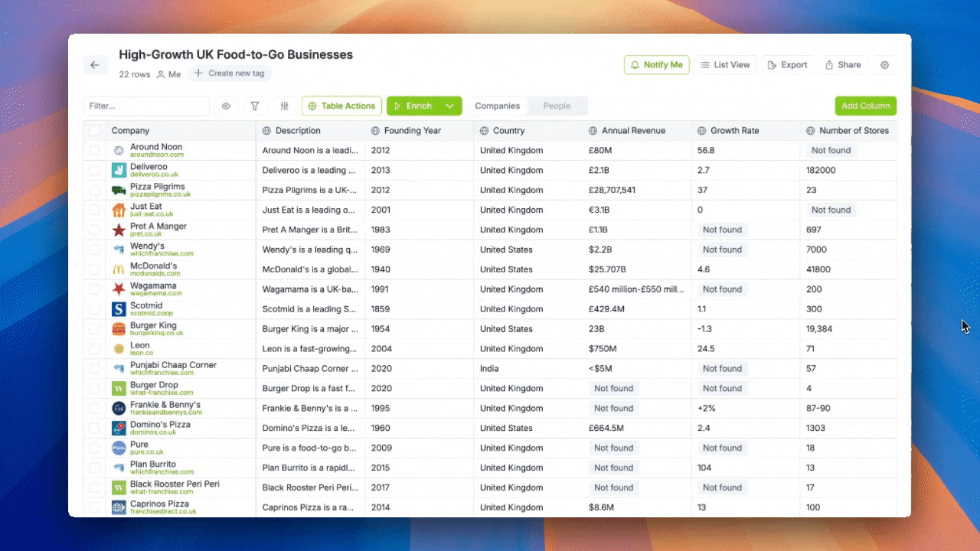Open the filter funnel icon
980x551 pixels.
(255, 106)
